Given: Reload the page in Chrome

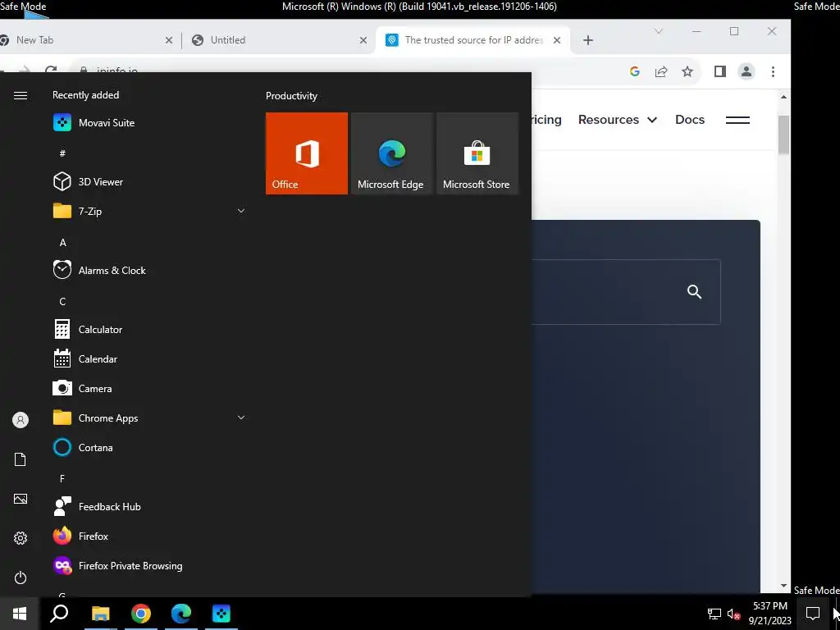Looking at the screenshot, I should point(51,70).
